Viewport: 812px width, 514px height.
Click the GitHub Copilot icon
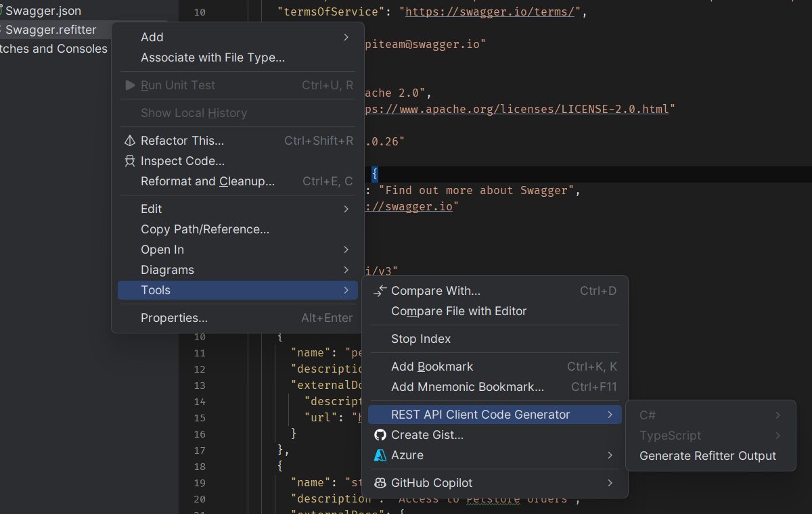pos(380,483)
